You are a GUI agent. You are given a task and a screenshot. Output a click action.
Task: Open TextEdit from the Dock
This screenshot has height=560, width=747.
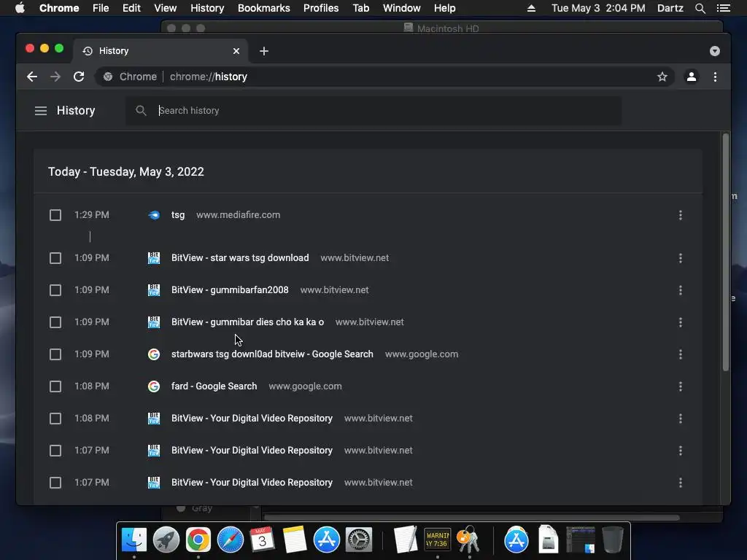click(406, 540)
